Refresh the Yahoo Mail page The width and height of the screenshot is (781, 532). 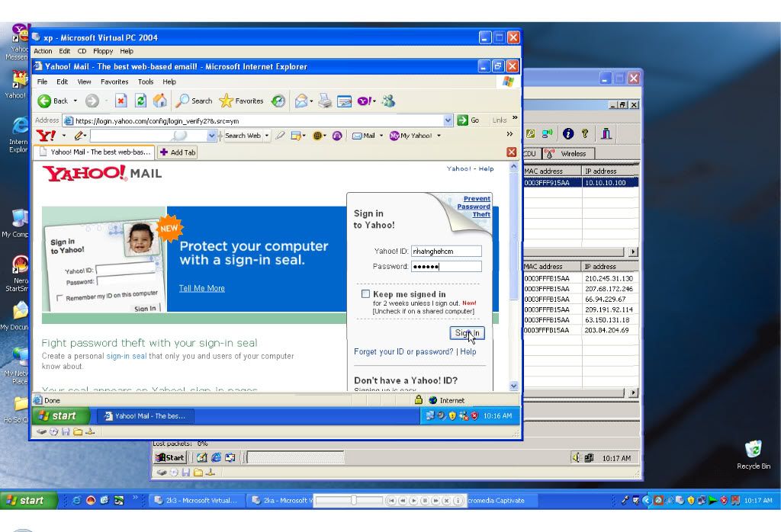(140, 101)
